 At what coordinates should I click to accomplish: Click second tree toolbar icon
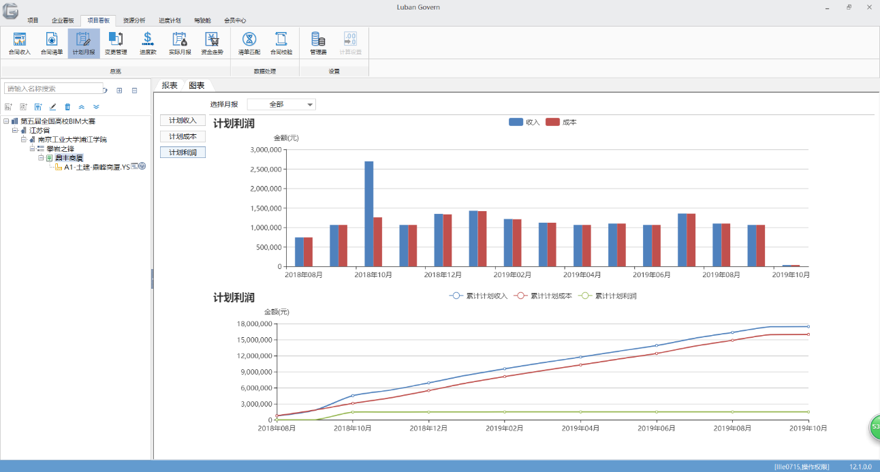pyautogui.click(x=23, y=107)
